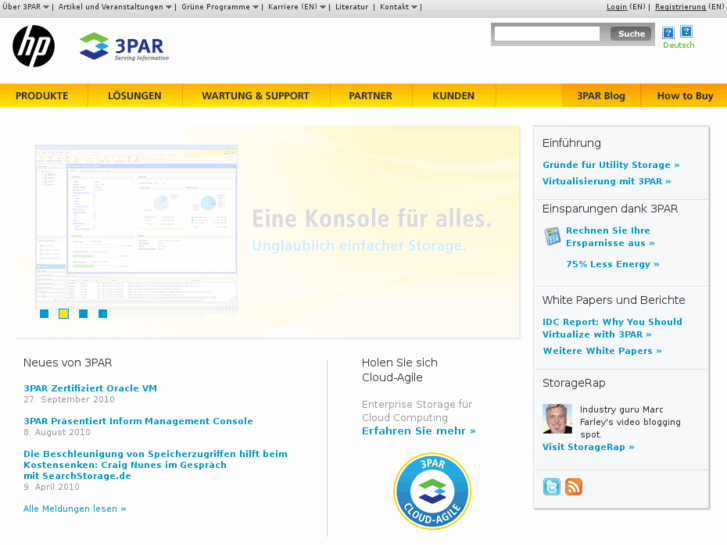
Task: Open Virtualisierung mit 3PAR link
Action: tap(607, 181)
